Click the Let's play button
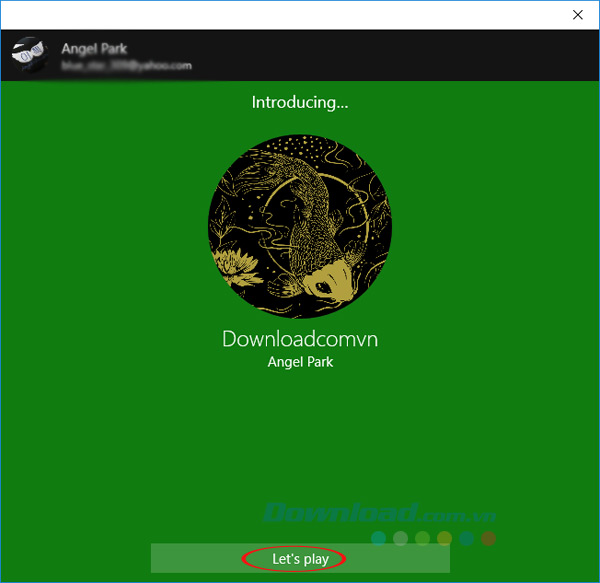The width and height of the screenshot is (600, 583). [300, 559]
